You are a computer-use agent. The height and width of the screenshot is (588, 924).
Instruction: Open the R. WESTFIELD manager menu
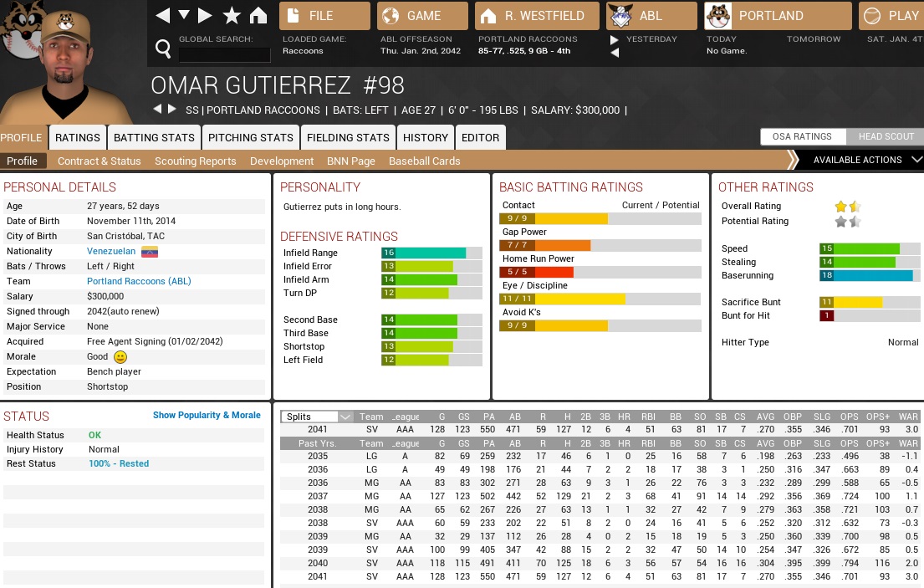coord(537,16)
